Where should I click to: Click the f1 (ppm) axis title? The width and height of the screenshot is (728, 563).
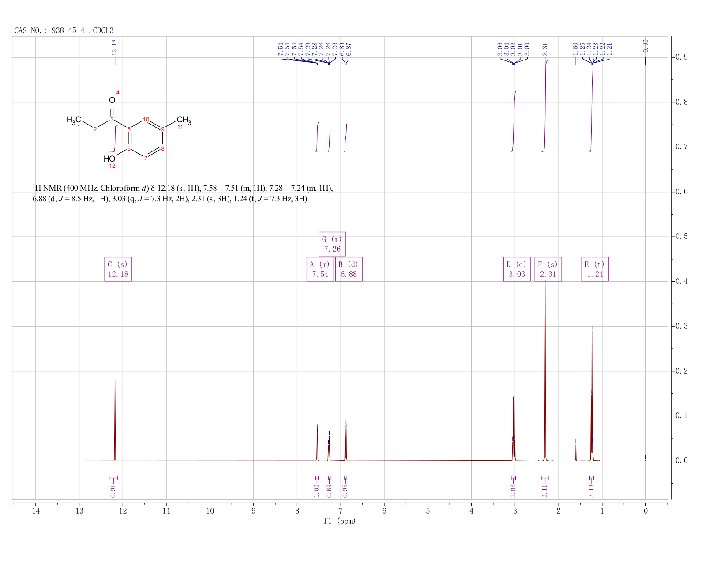340,521
